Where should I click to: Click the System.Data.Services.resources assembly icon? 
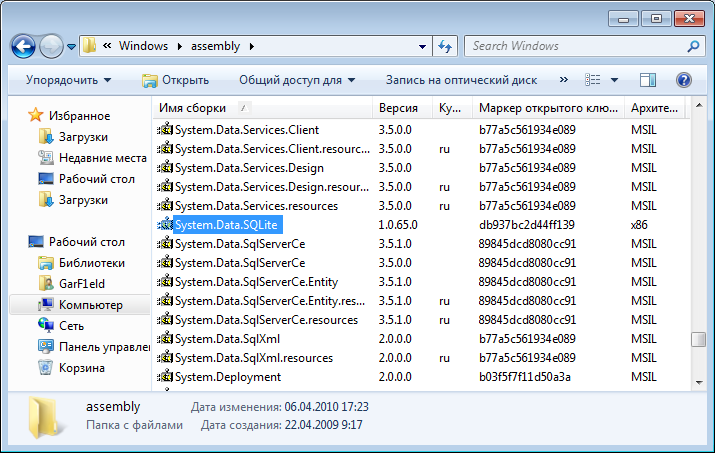point(165,205)
